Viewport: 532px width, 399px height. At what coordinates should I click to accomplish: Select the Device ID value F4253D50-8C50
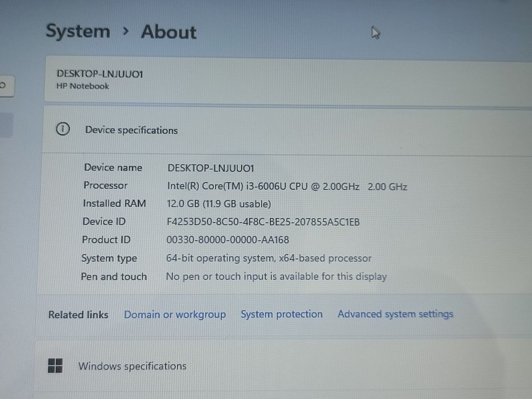pyautogui.click(x=263, y=222)
